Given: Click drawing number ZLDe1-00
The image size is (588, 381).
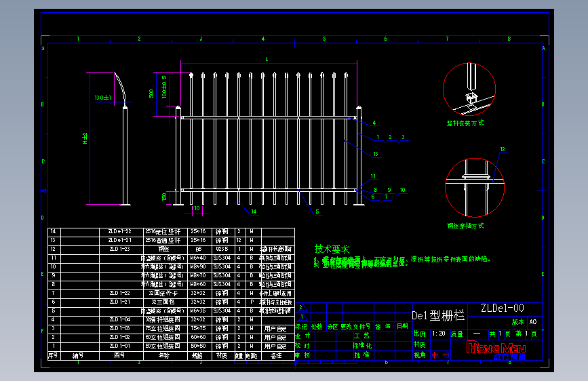Looking at the screenshot, I should (503, 308).
